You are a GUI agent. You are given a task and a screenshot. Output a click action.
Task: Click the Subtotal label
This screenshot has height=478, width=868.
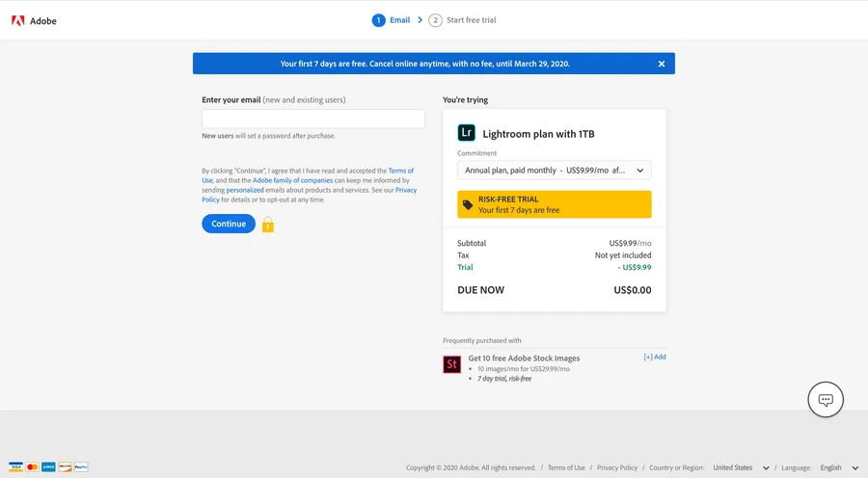[x=472, y=243]
